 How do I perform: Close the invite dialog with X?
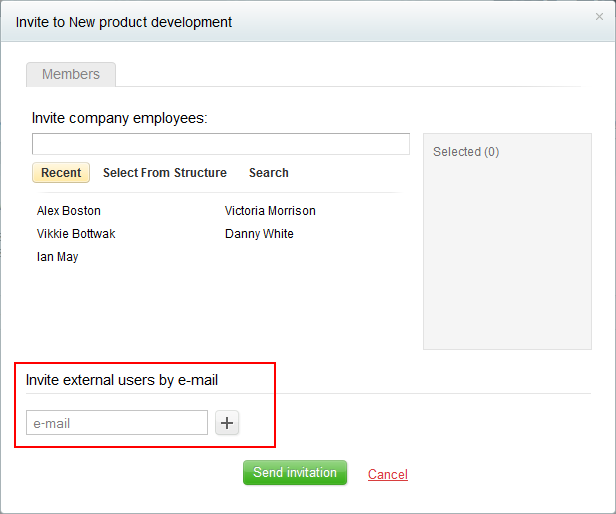(x=599, y=17)
